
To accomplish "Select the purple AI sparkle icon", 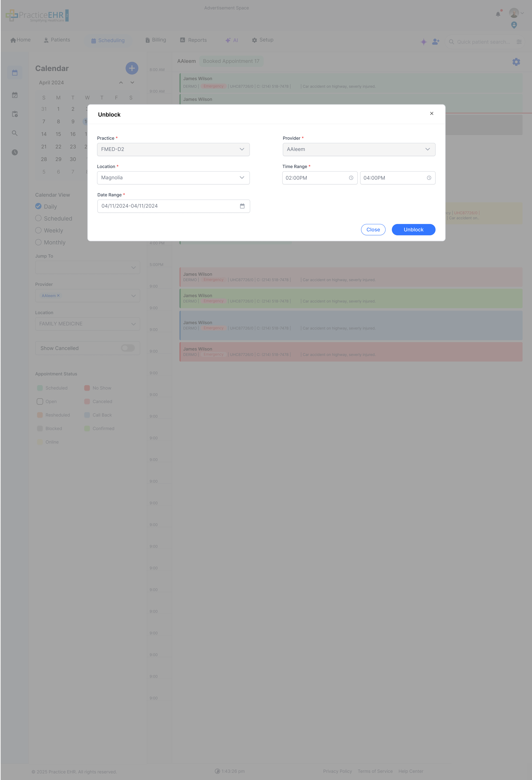I will 423,42.
